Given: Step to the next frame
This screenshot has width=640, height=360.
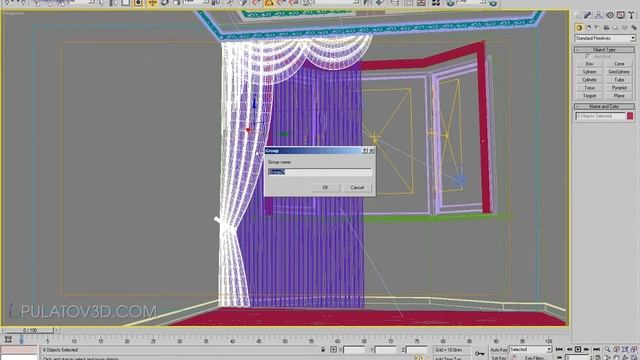Looking at the screenshot, I should coord(586,350).
